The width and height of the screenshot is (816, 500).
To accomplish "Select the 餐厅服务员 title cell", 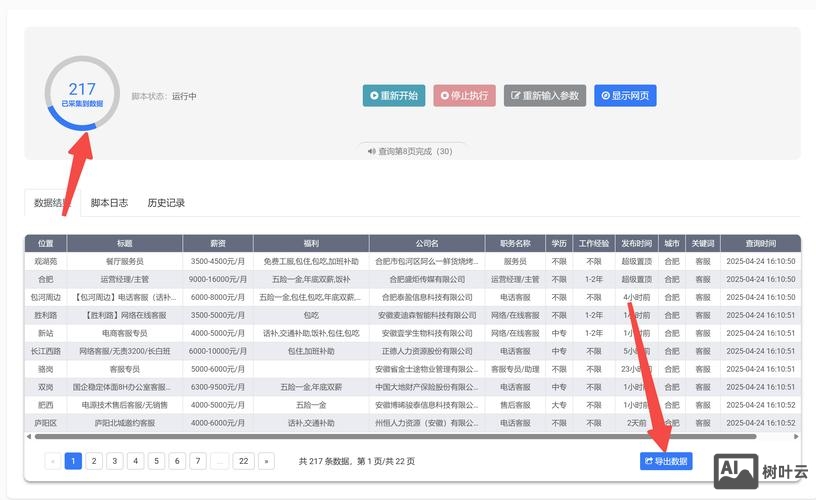I will (125, 261).
